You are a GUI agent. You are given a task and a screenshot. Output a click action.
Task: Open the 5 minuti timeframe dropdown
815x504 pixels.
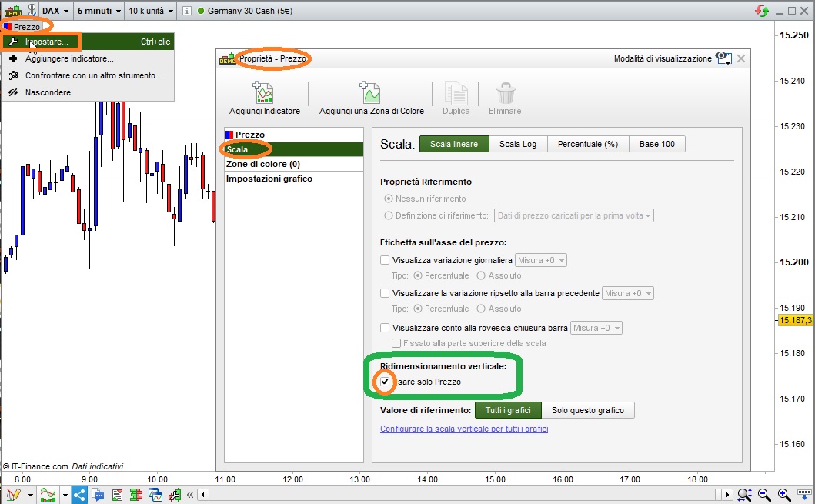pyautogui.click(x=99, y=11)
